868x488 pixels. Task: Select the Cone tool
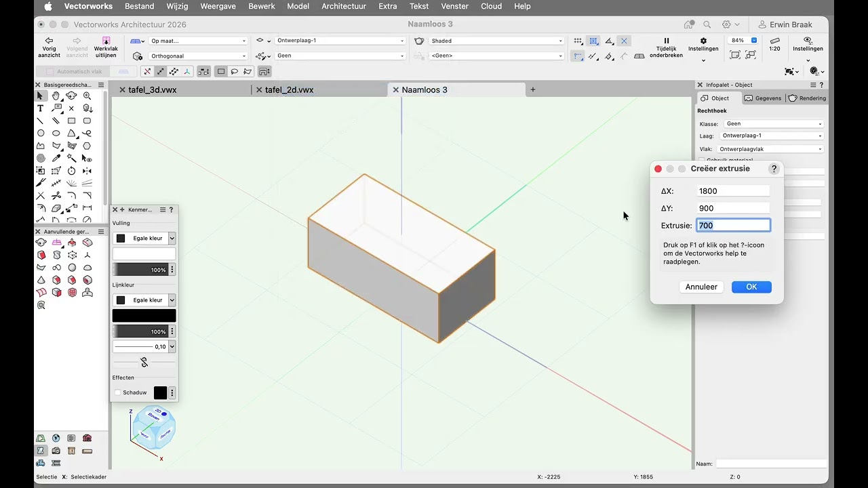pyautogui.click(x=41, y=280)
